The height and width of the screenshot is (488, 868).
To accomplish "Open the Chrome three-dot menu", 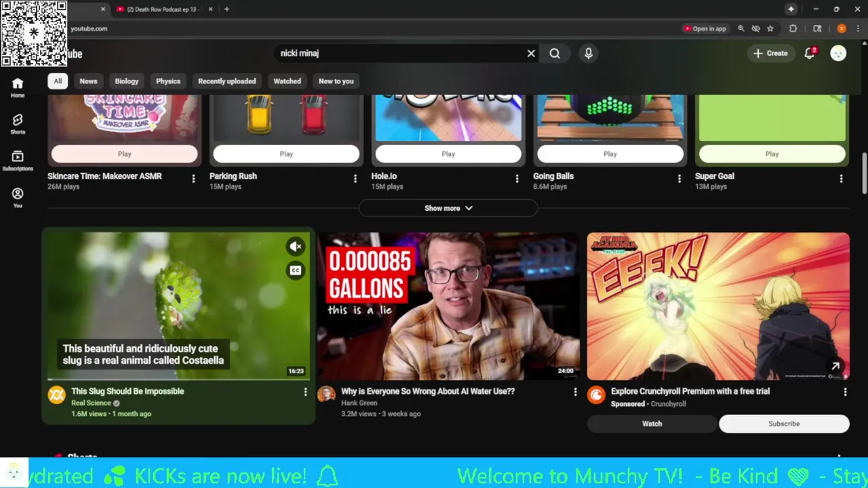I will (858, 28).
